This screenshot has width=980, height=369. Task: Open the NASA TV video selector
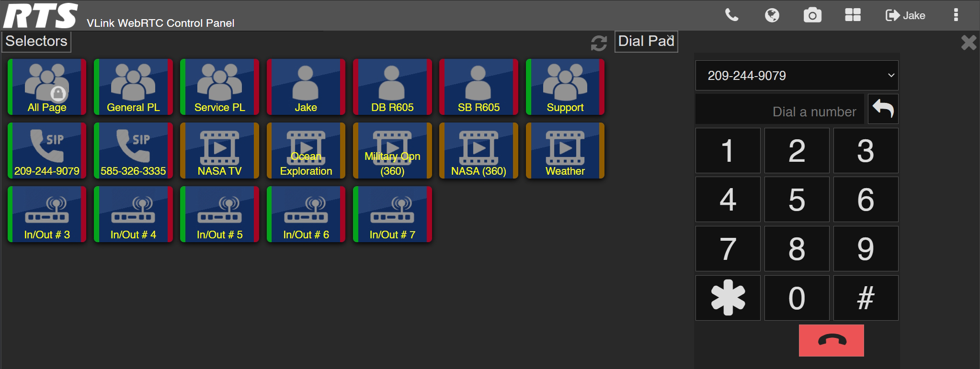point(219,151)
